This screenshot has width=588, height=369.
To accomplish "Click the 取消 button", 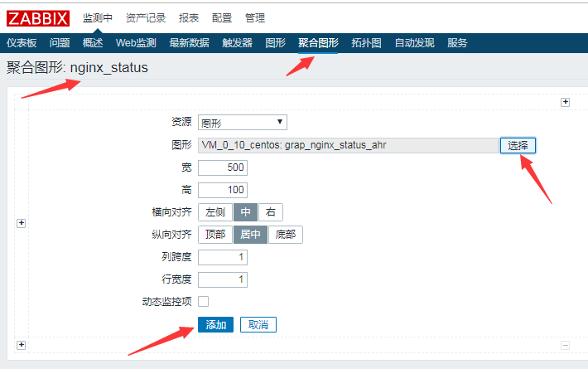I will click(258, 325).
